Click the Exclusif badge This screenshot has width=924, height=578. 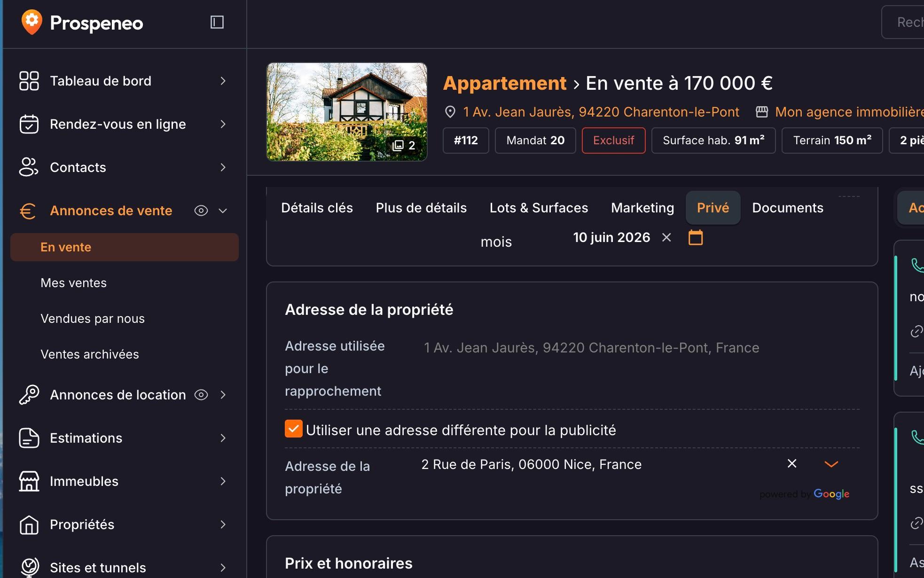tap(614, 141)
